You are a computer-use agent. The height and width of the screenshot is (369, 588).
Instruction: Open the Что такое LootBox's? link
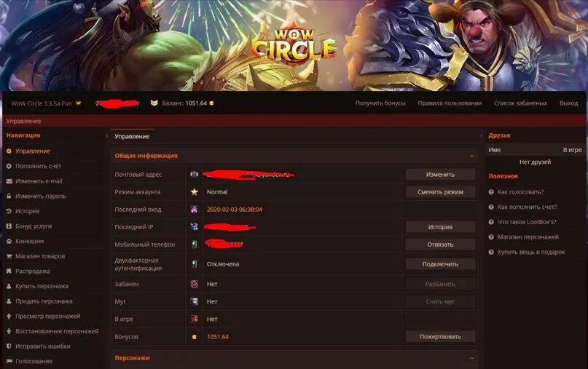click(x=527, y=222)
